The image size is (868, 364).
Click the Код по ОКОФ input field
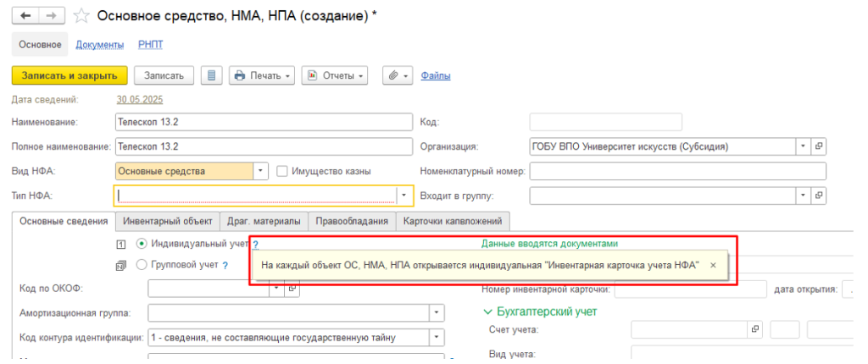point(209,288)
